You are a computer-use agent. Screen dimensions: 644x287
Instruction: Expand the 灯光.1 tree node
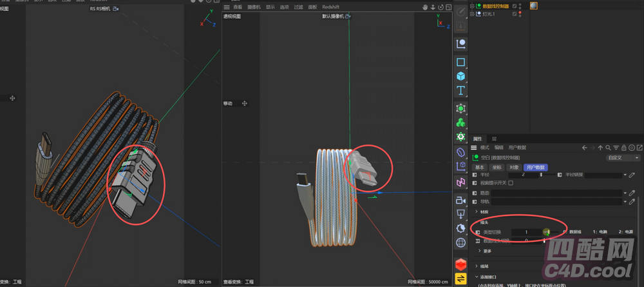tap(472, 14)
